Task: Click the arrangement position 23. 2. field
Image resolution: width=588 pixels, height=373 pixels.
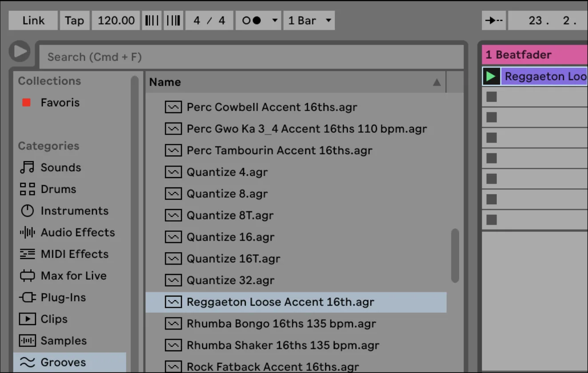Action: click(548, 20)
